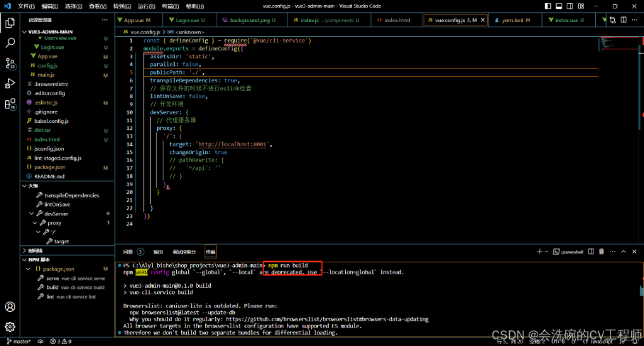Collapse the VUE3-ADMIN-MAIN folder section
Image resolution: width=644 pixels, height=346 pixels.
click(67, 32)
